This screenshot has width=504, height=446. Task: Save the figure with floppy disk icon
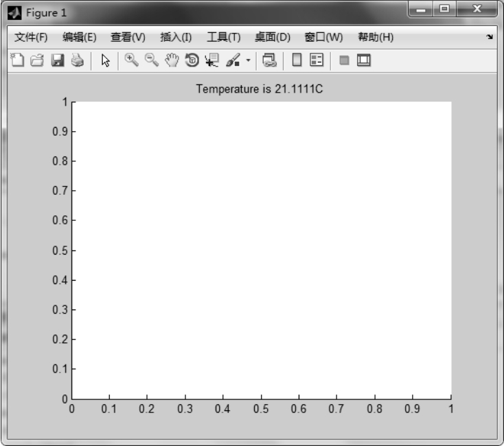point(58,60)
